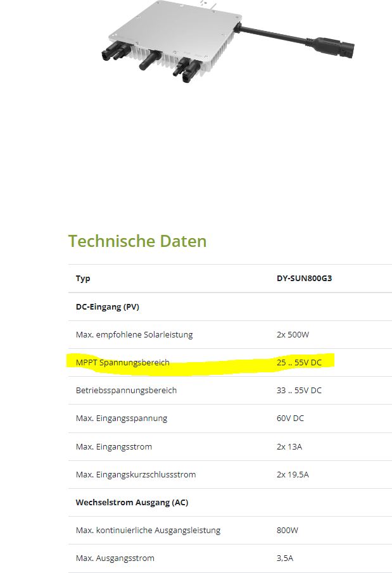Click the model value "DY-SUN800G3"
Screen dimensions: 392x573
(x=304, y=279)
